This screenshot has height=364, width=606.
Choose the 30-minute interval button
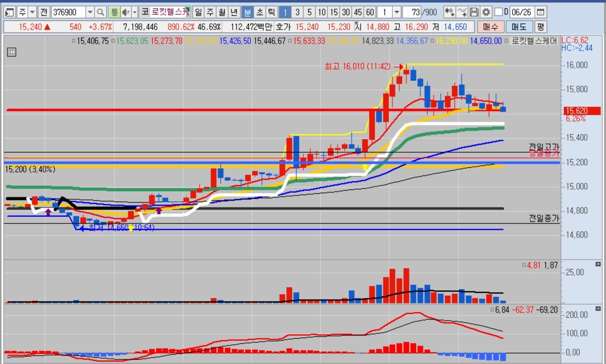click(x=346, y=12)
